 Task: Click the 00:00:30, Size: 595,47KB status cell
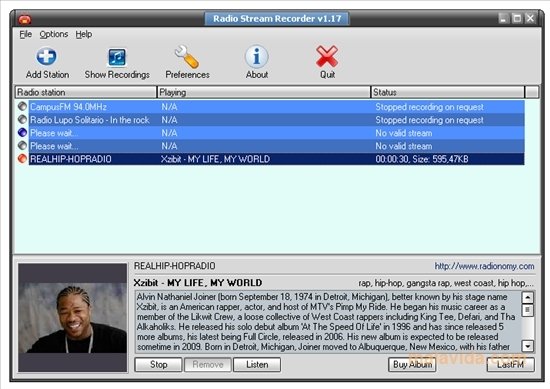pyautogui.click(x=422, y=159)
